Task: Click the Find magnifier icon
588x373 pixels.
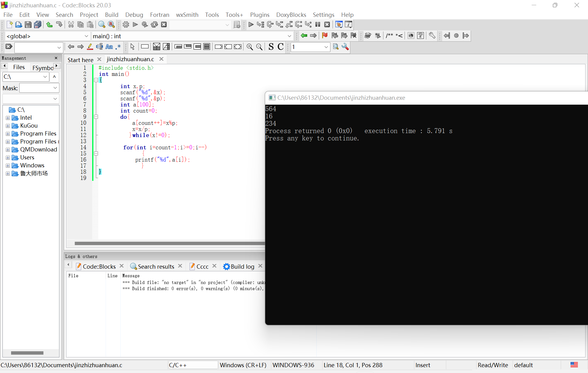Action: 102,25
